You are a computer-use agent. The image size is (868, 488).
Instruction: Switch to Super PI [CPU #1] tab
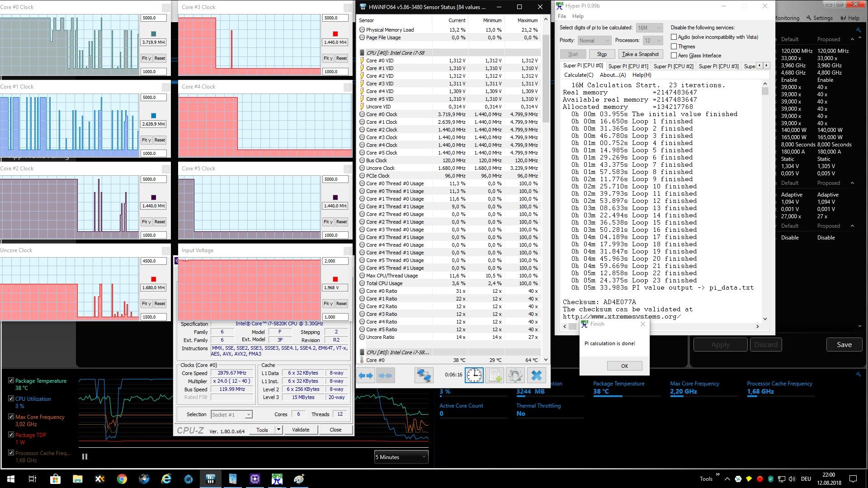[x=628, y=66]
